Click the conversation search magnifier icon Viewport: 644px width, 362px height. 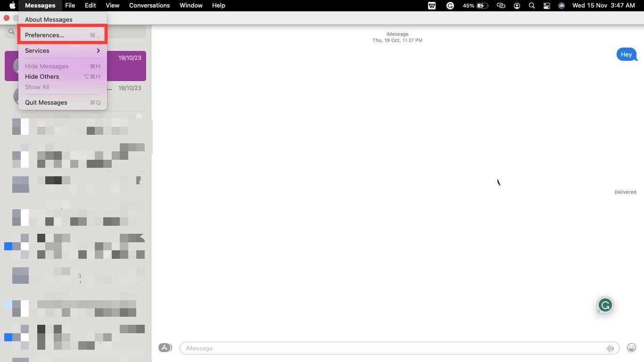(11, 32)
